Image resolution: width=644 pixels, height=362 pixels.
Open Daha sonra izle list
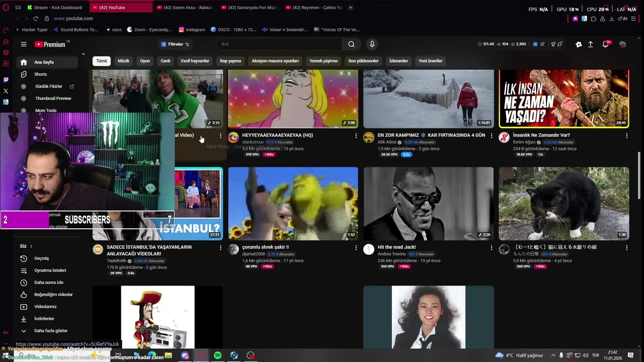(47, 283)
